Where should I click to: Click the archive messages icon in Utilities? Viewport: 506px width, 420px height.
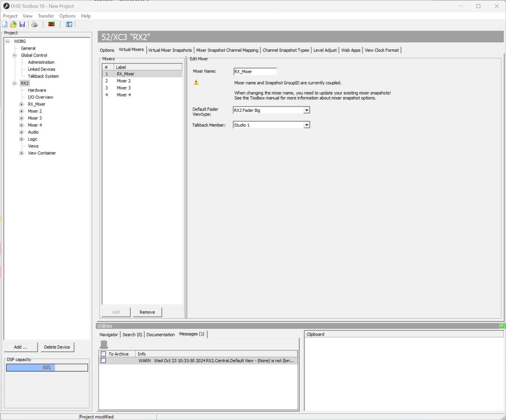tap(104, 344)
